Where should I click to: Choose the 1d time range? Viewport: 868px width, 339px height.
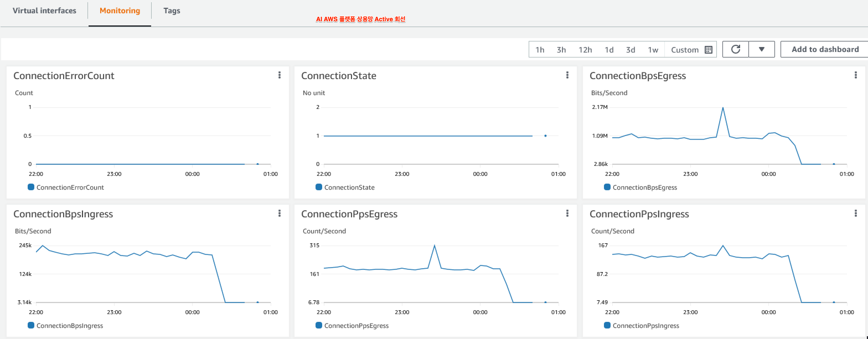(609, 50)
